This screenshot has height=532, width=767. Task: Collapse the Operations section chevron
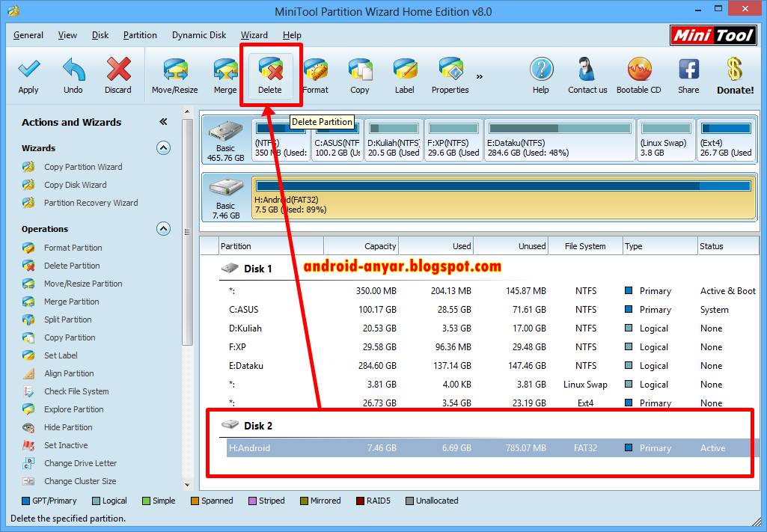click(163, 228)
